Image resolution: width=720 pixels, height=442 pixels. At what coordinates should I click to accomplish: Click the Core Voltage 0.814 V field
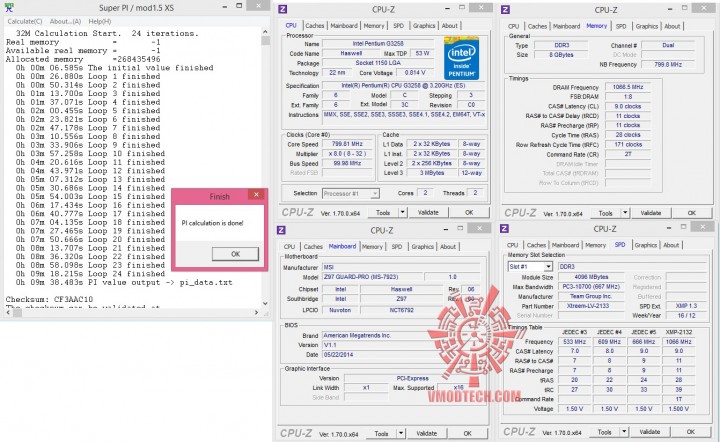click(x=415, y=73)
